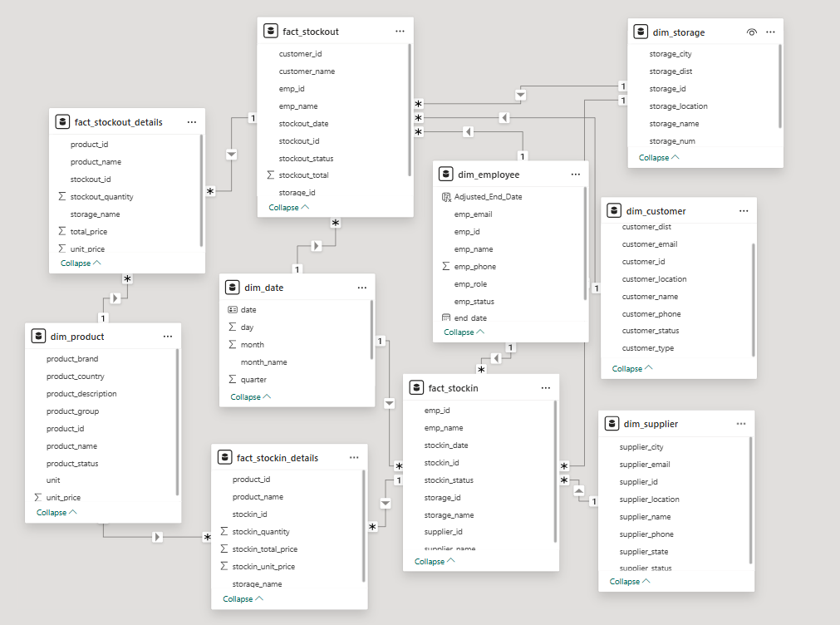Image resolution: width=840 pixels, height=625 pixels.
Task: Click the dim_storage table header icon
Action: pyautogui.click(x=641, y=32)
